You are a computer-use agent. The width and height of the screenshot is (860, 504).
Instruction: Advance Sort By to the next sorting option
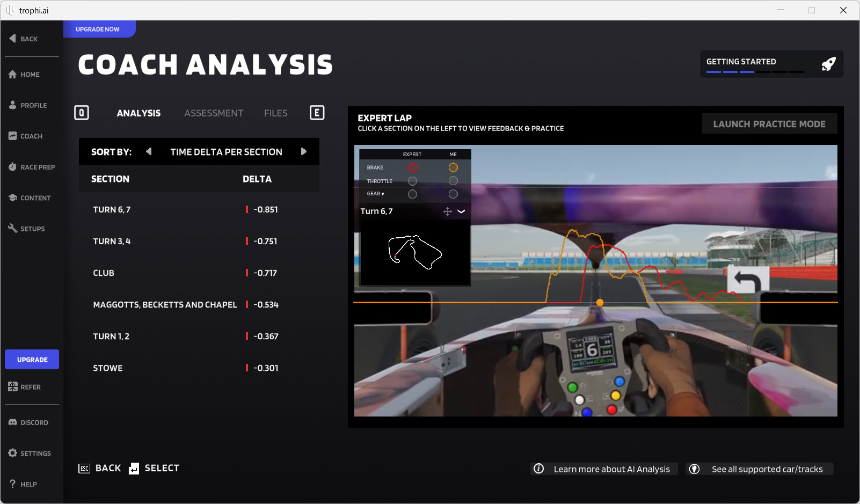coord(304,151)
